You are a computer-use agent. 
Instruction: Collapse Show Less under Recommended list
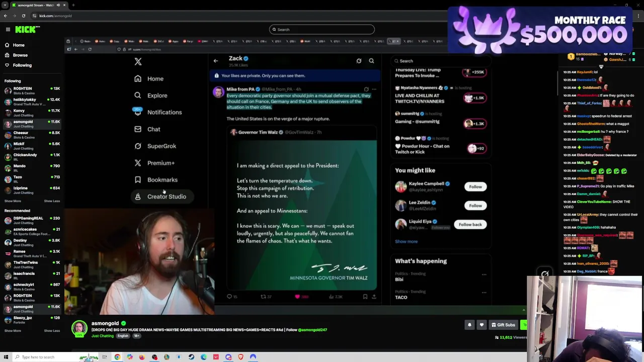52,331
